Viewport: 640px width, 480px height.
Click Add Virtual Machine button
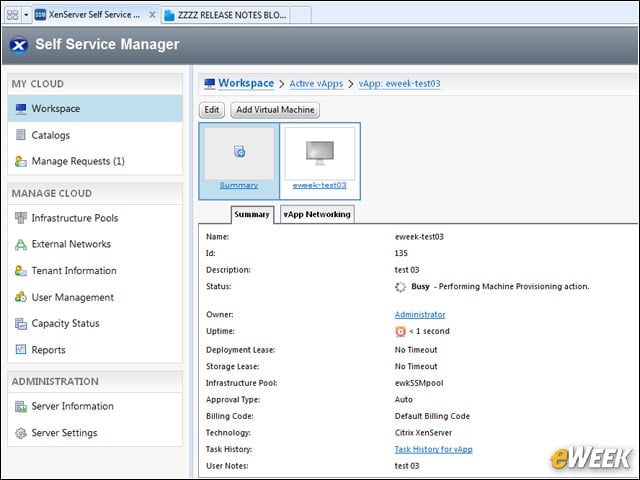pos(275,110)
